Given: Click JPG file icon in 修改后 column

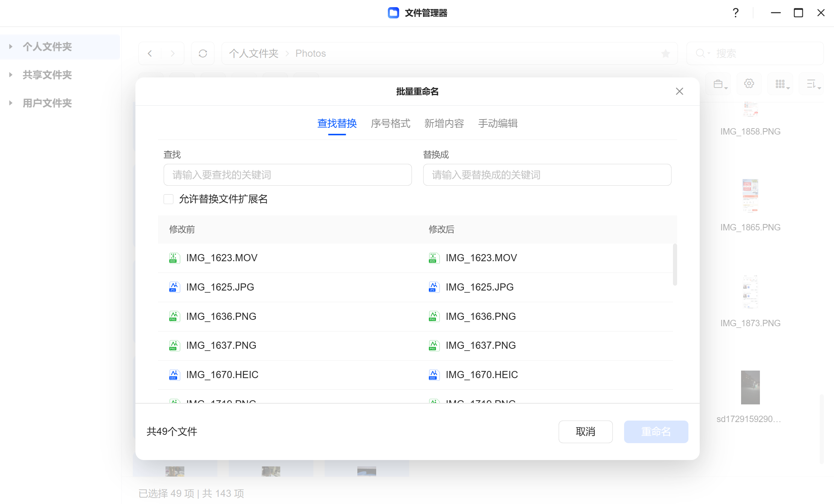Looking at the screenshot, I should tap(433, 287).
